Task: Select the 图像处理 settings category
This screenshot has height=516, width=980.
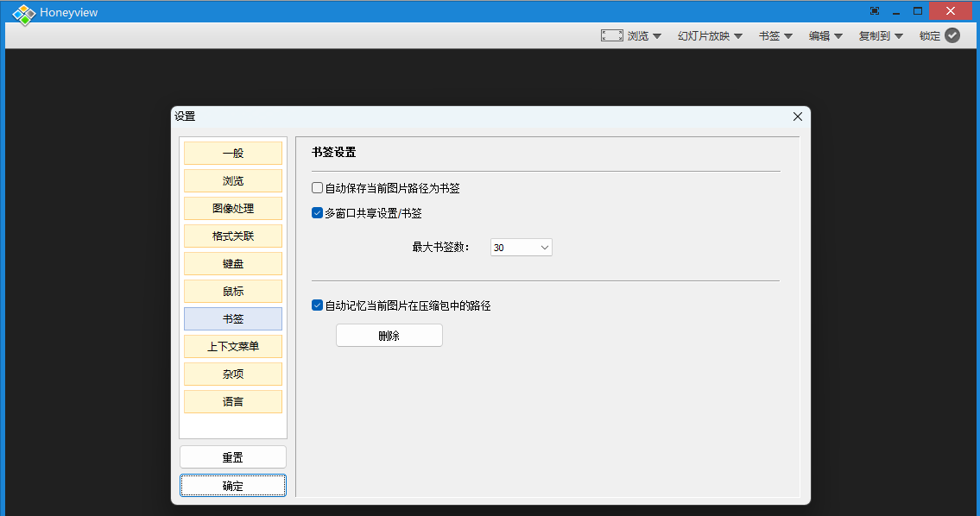Action: (233, 208)
